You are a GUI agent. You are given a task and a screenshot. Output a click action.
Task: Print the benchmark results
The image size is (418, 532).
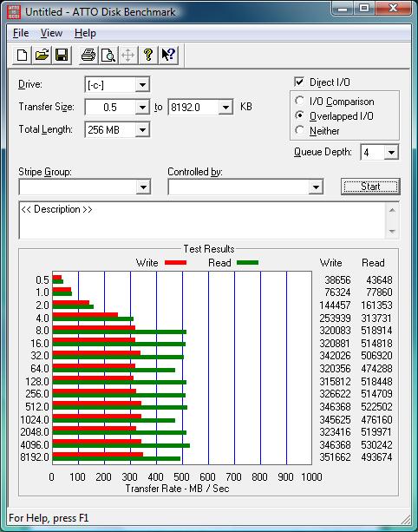(88, 55)
